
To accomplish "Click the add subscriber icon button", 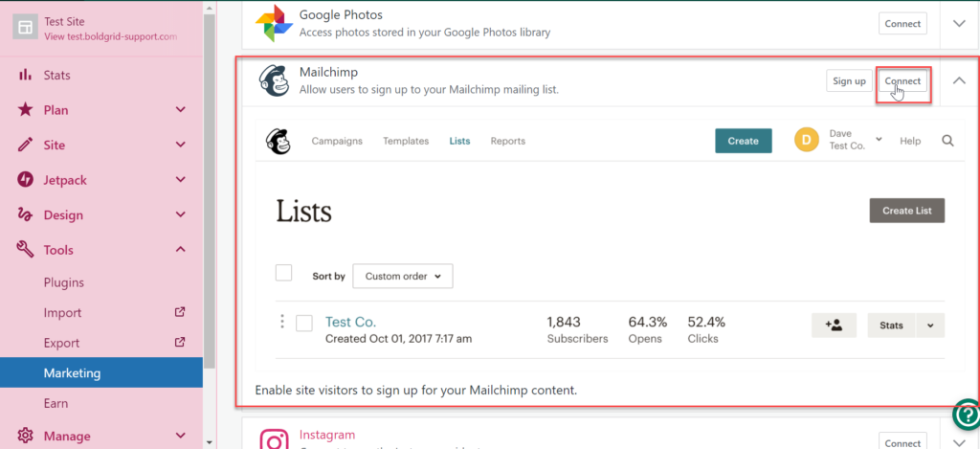I will pos(834,326).
